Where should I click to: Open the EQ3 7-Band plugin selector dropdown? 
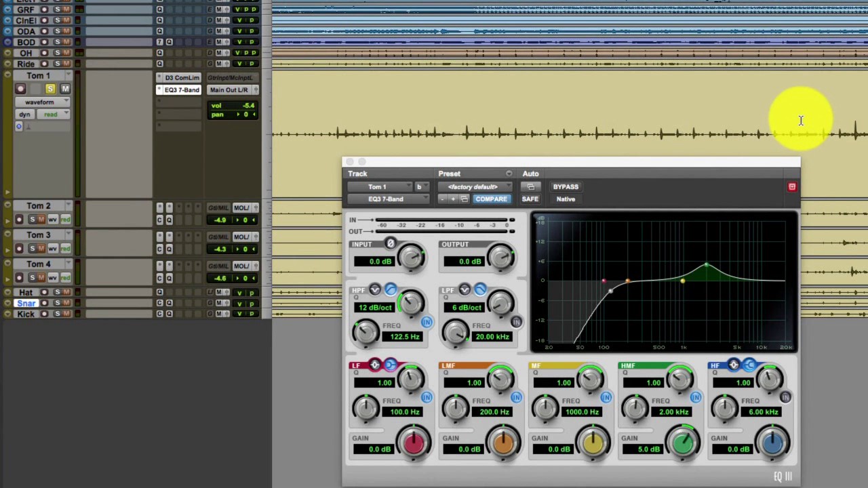pyautogui.click(x=389, y=199)
